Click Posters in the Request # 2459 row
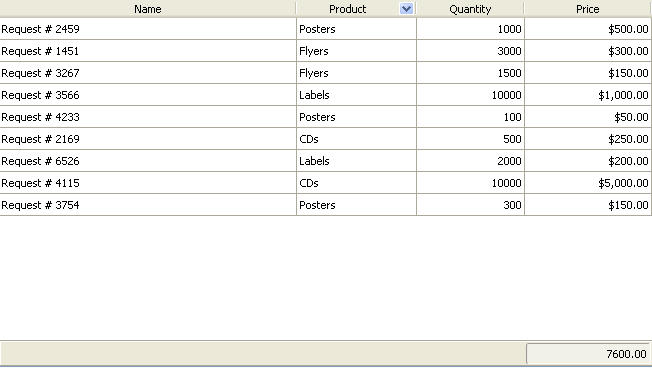 tap(356, 29)
